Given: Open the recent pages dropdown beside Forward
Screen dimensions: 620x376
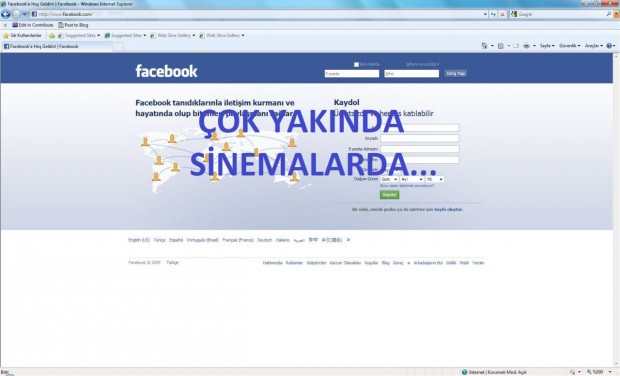Looking at the screenshot, I should click(25, 14).
